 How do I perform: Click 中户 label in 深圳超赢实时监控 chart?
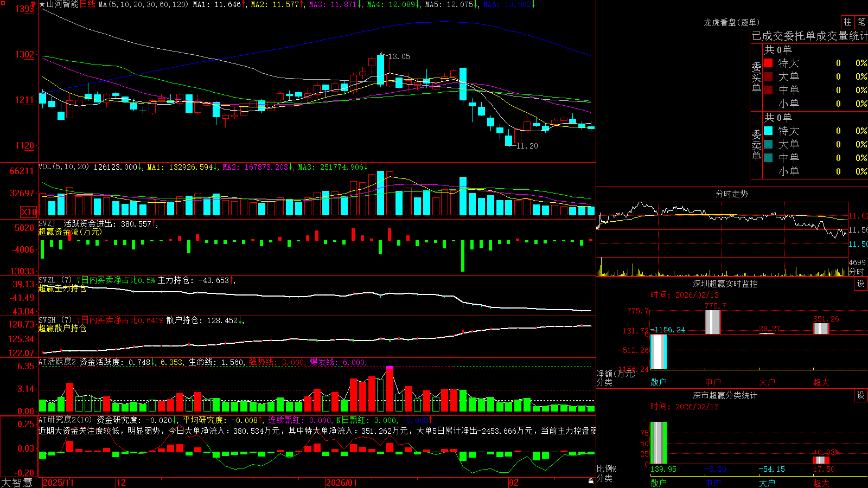point(713,382)
